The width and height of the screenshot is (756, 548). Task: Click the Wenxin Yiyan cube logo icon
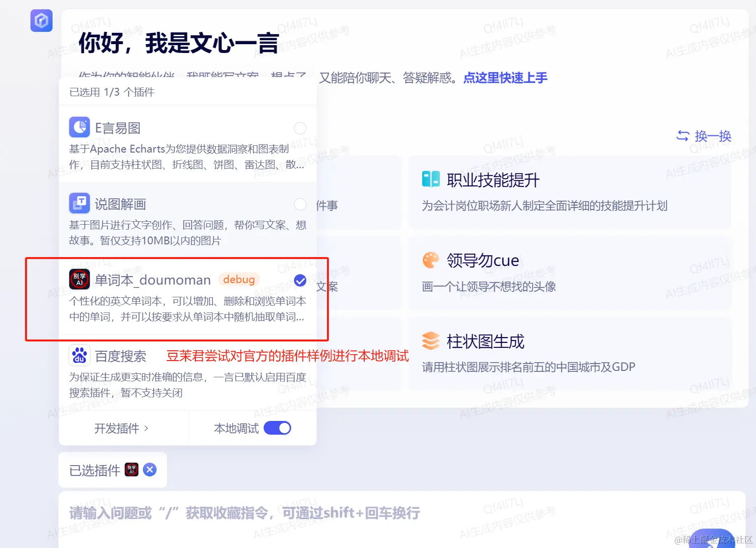pyautogui.click(x=41, y=21)
